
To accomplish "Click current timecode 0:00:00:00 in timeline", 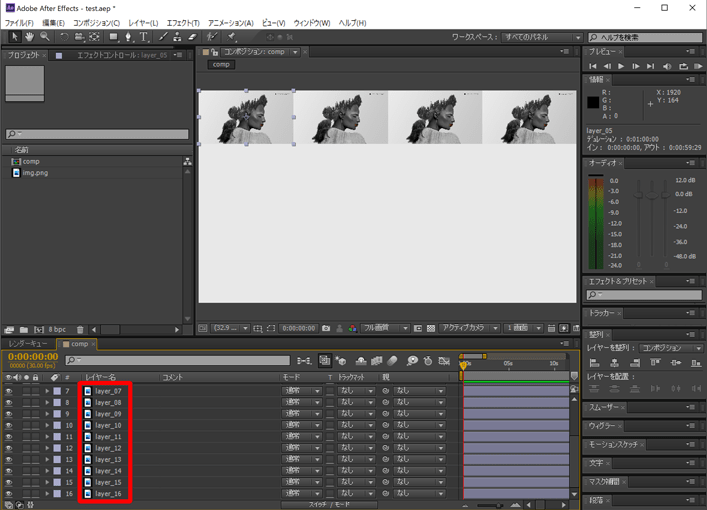I will point(33,357).
